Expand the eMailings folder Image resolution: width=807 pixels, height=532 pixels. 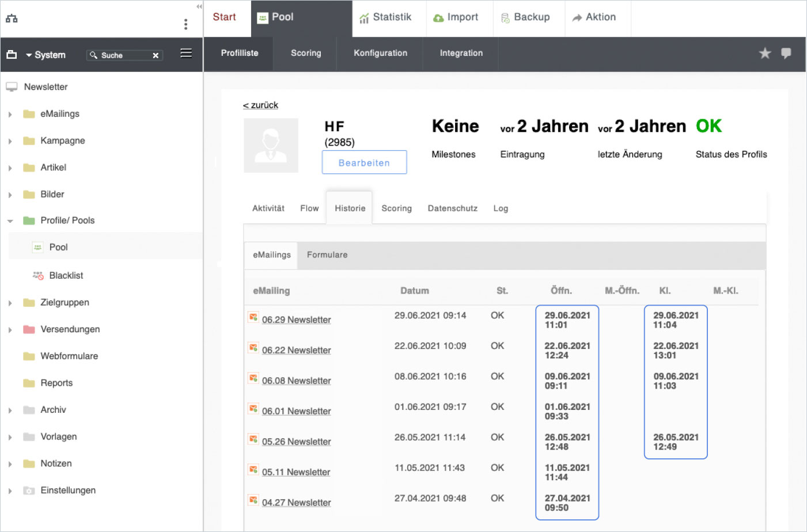tap(10, 115)
